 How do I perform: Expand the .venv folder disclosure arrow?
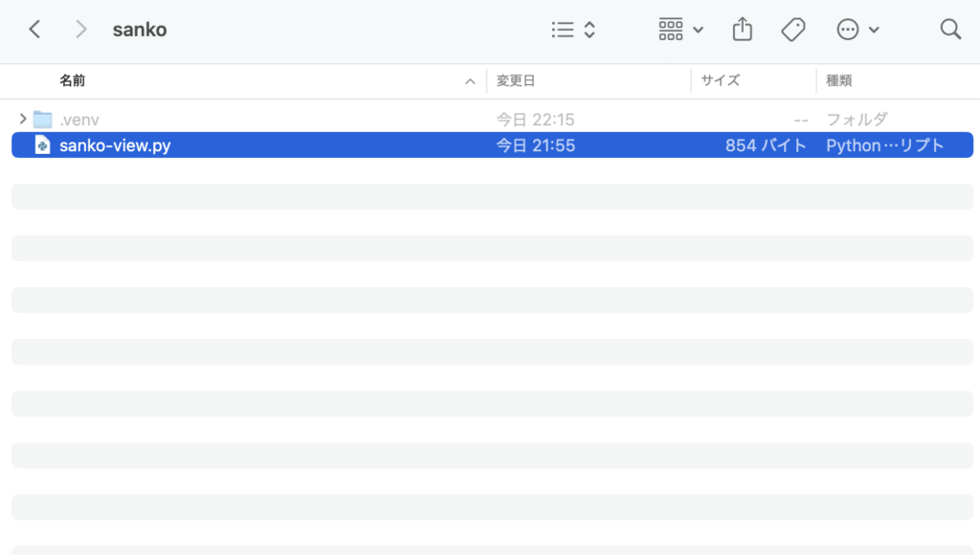(22, 120)
